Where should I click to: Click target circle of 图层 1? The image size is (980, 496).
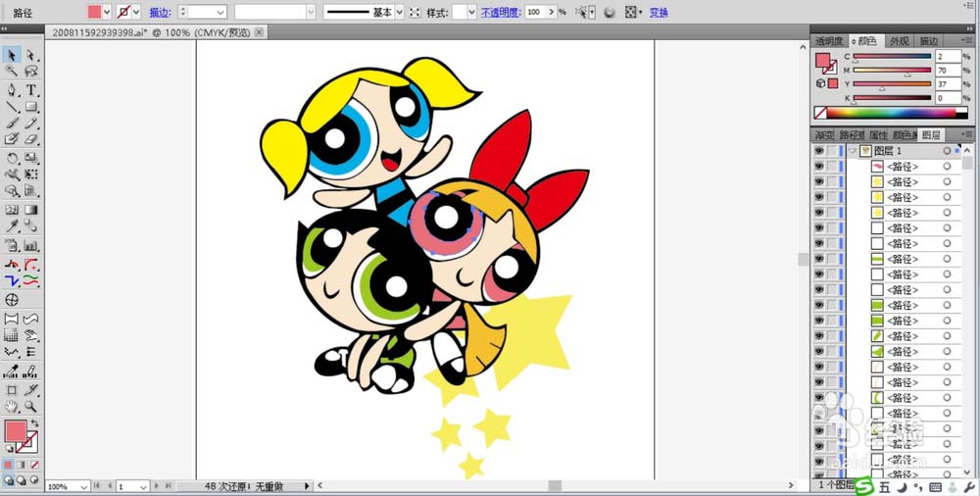[x=947, y=151]
